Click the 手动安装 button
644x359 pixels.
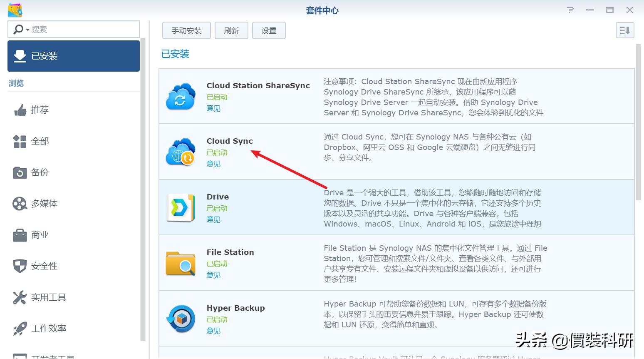[x=186, y=30]
